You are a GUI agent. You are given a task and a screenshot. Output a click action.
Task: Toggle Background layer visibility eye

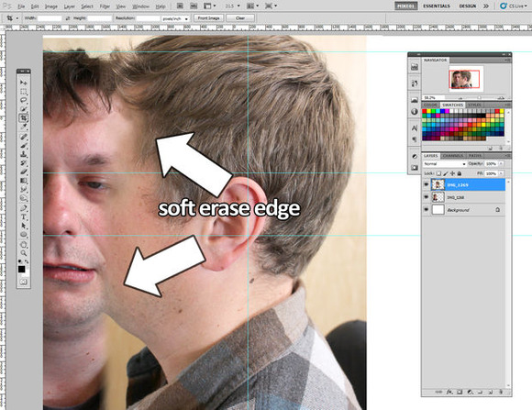[x=427, y=210]
